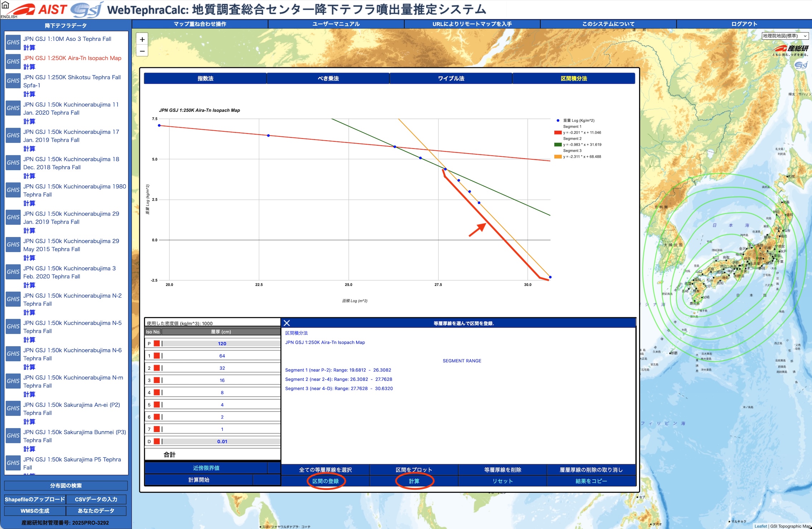Click the GHIS icon for Sakurajima Bunmei (P3)
This screenshot has height=529, width=812.
coord(13,436)
